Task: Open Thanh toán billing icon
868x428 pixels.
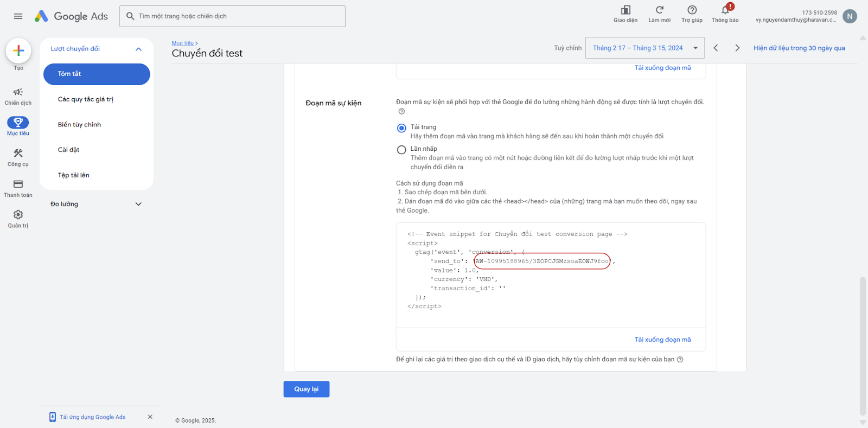Action: pyautogui.click(x=18, y=184)
